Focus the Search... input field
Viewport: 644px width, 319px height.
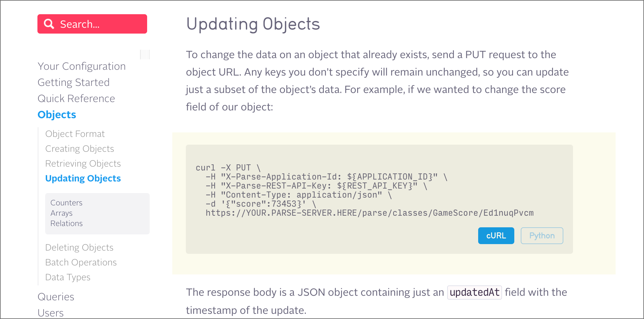[x=92, y=24]
